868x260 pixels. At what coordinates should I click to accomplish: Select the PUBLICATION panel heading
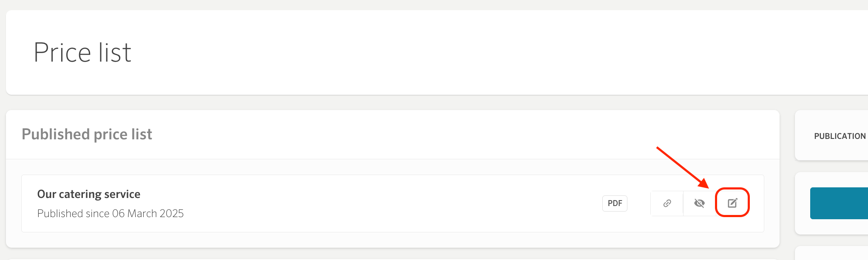pyautogui.click(x=840, y=136)
